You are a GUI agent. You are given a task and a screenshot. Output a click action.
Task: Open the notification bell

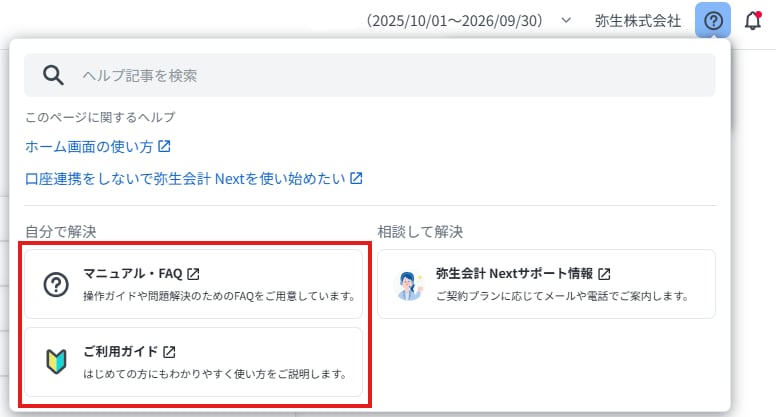(753, 20)
